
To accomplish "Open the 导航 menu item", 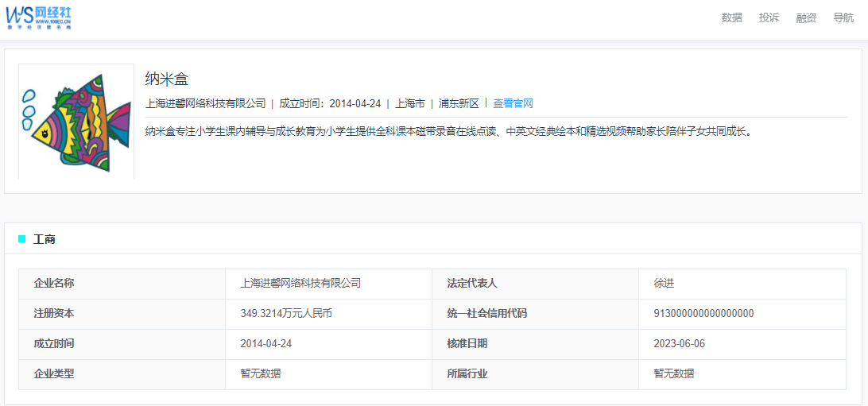I will 843,17.
